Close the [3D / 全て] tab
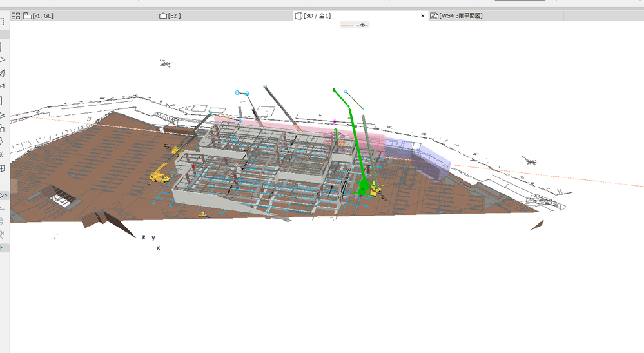The image size is (644, 353). tap(423, 16)
